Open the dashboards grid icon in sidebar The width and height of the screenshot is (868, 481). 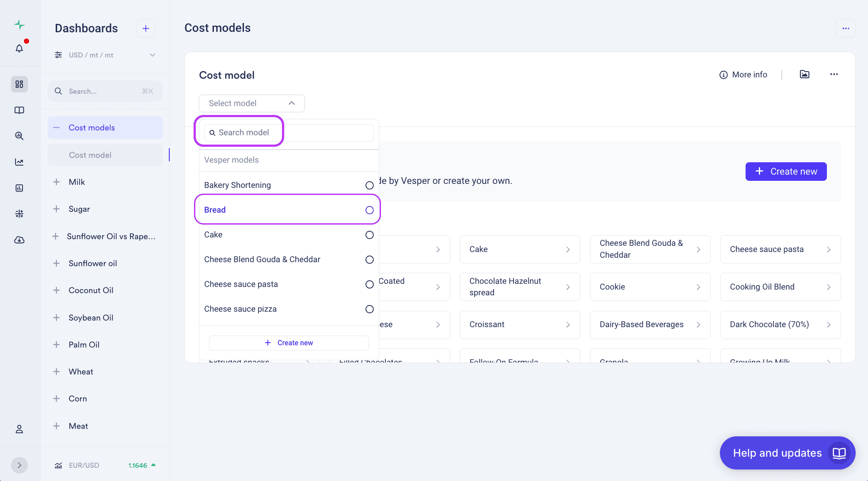point(19,84)
